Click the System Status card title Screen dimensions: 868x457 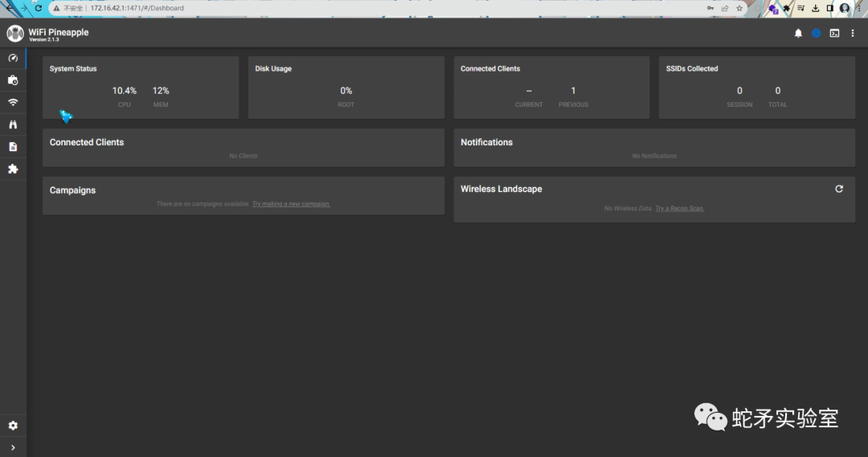point(73,68)
